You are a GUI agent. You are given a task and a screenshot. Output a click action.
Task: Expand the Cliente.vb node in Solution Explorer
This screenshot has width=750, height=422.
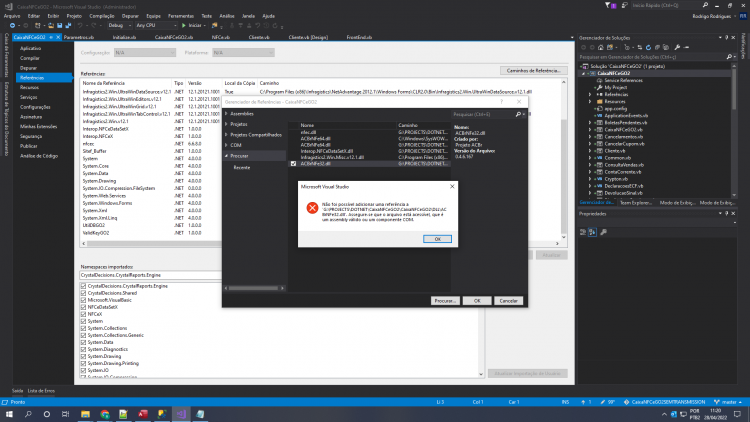coord(590,151)
